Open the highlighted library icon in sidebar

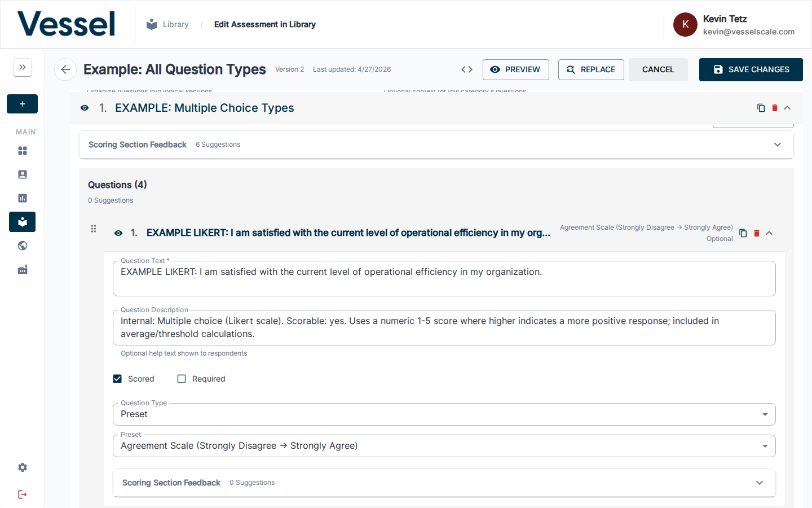23,222
